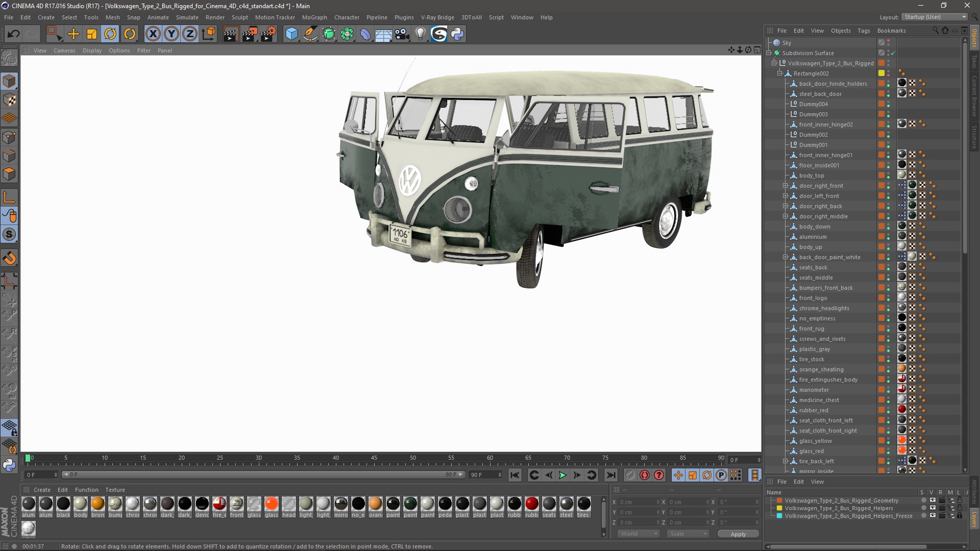
Task: Toggle visibility of Rigged_Geometry layer
Action: tap(933, 500)
